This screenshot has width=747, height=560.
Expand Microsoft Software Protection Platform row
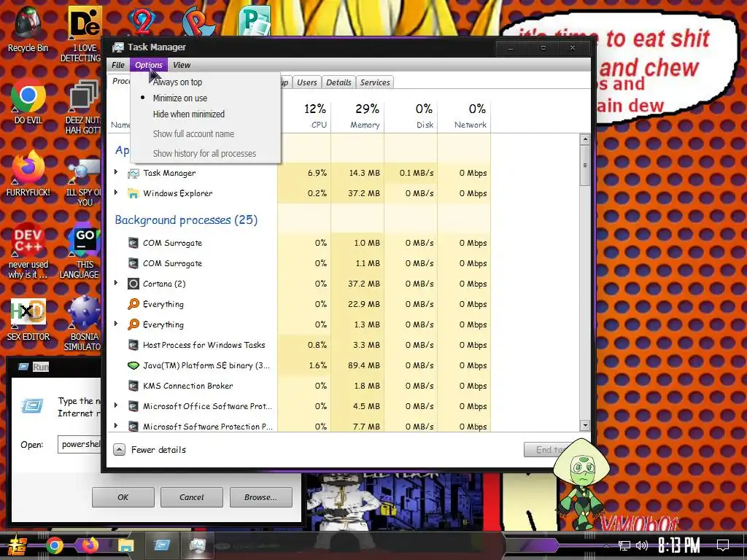point(116,426)
